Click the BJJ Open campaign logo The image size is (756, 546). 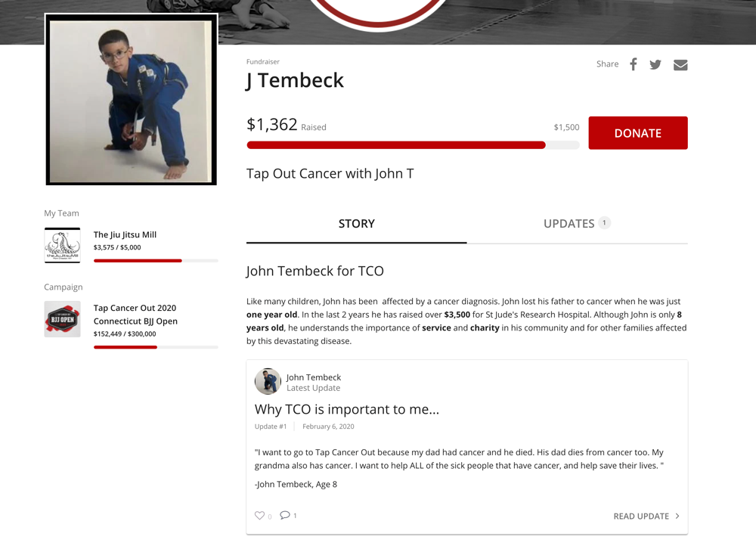pyautogui.click(x=62, y=319)
